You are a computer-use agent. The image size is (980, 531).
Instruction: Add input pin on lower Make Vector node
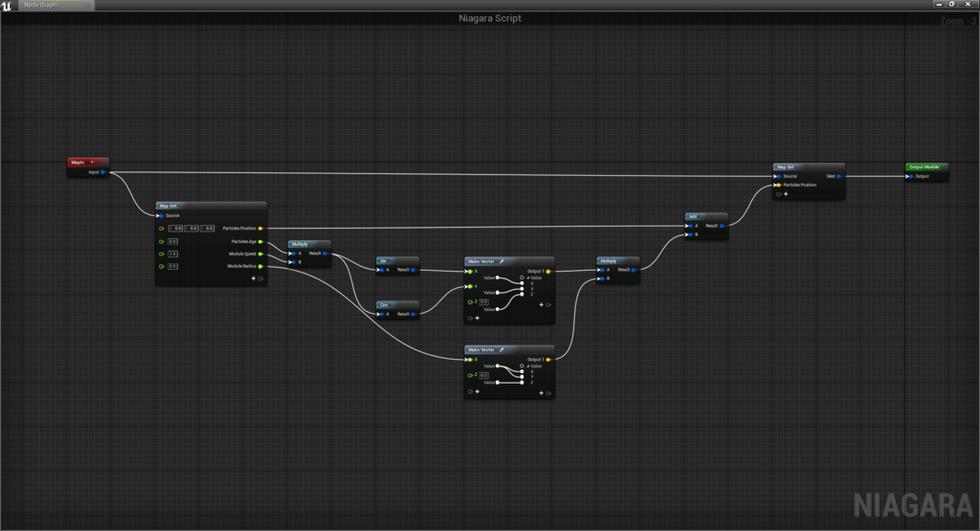pos(477,391)
